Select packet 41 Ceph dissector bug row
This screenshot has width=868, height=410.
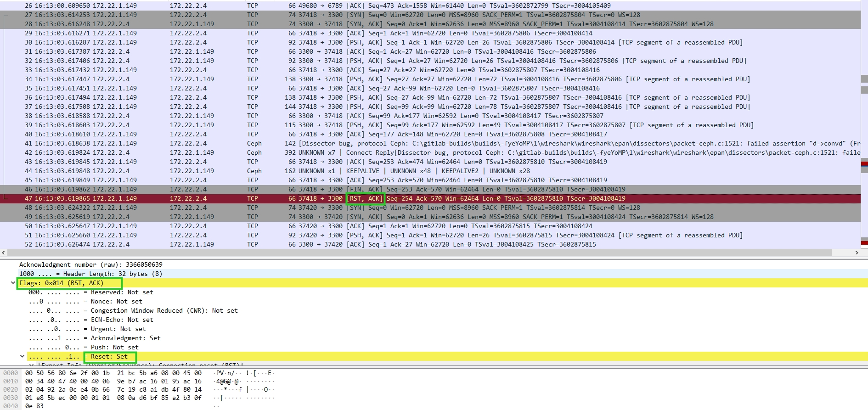click(430, 143)
